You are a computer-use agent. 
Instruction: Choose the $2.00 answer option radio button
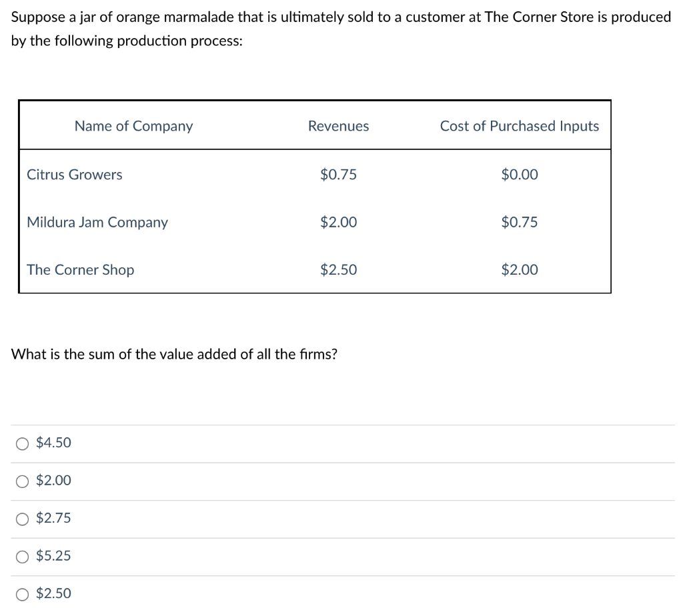point(23,481)
